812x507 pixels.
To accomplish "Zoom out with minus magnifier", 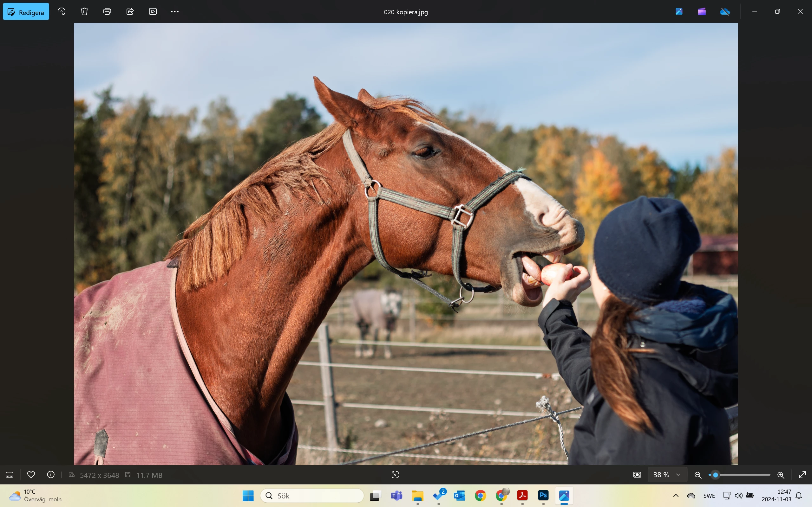I will (698, 475).
